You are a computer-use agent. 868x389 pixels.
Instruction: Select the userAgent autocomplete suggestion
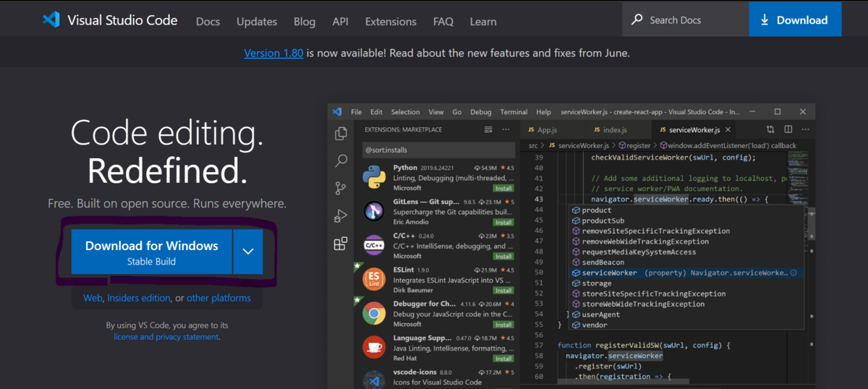click(x=685, y=315)
